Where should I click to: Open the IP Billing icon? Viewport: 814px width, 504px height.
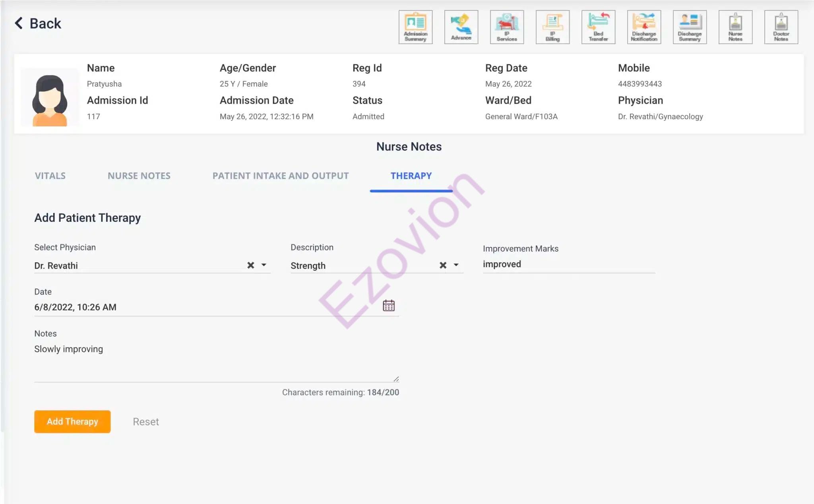coord(552,27)
